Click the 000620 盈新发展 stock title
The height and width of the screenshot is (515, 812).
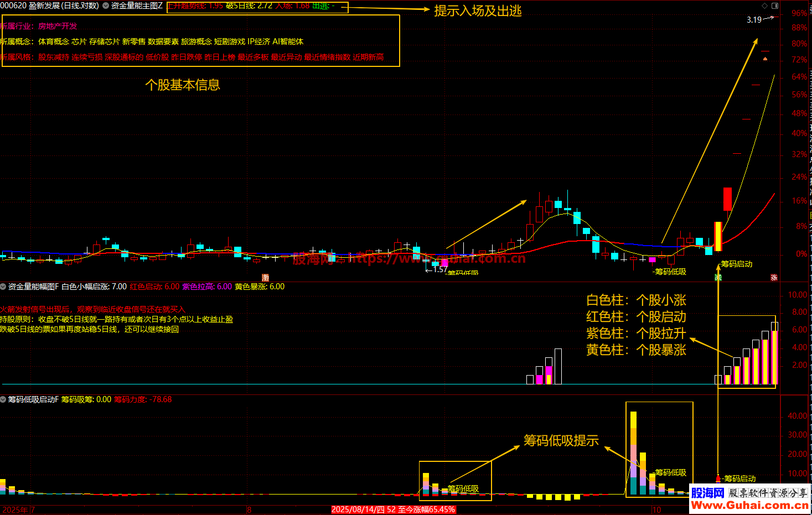pyautogui.click(x=50, y=6)
